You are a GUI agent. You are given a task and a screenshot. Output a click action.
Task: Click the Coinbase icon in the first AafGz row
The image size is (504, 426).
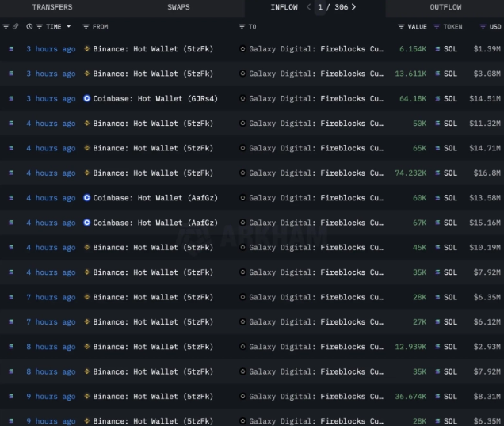tap(87, 198)
